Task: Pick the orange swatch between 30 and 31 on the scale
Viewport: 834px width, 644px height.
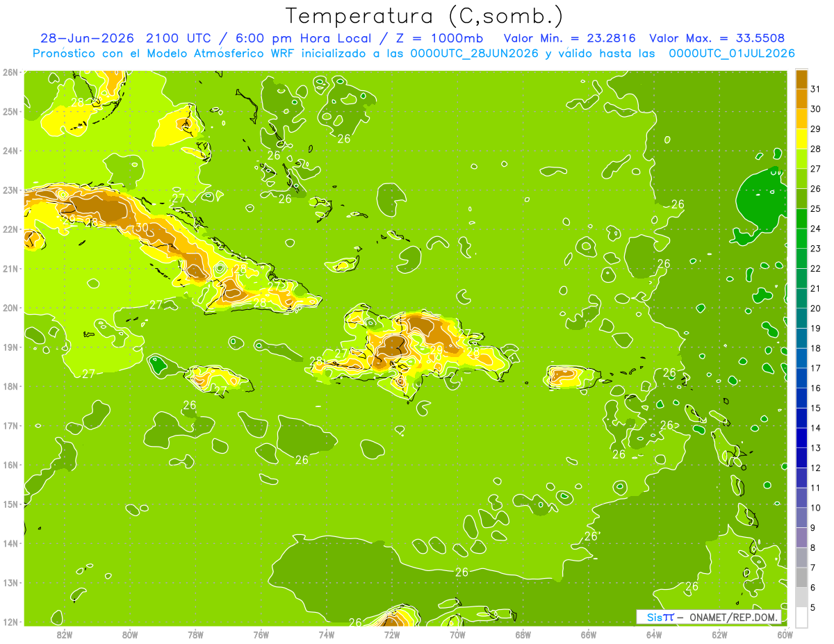Action: [801, 99]
